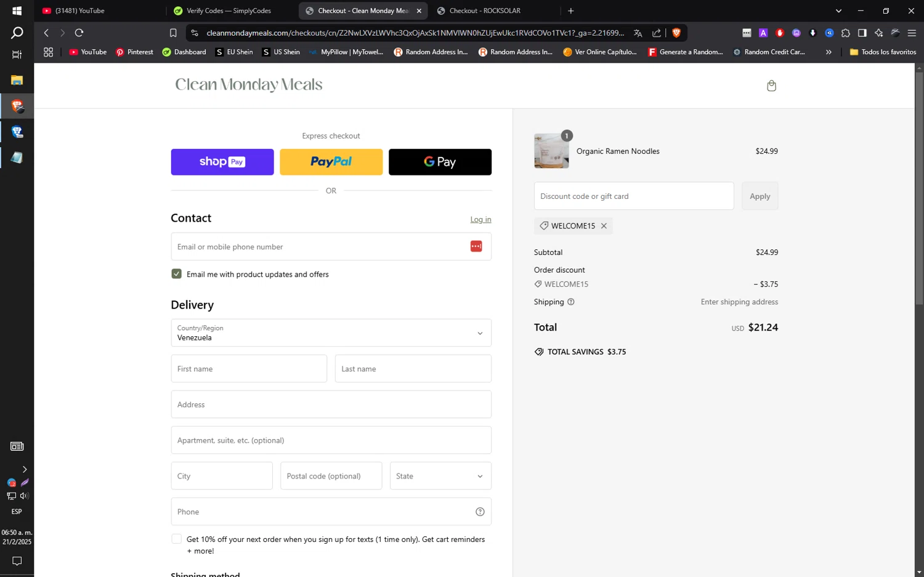Screen dimensions: 924x577
Task: Open the Pinterest bookmark
Action: coord(134,52)
